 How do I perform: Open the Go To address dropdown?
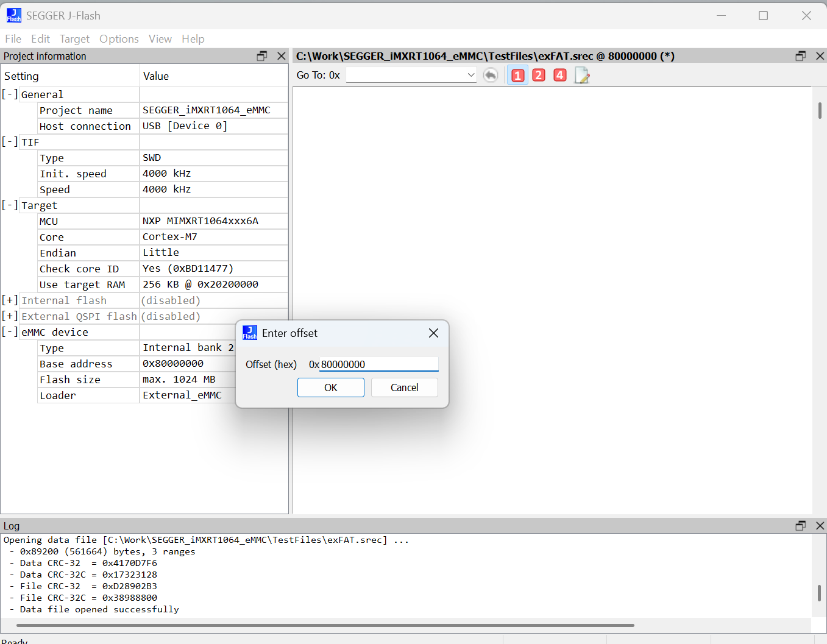[x=470, y=75]
